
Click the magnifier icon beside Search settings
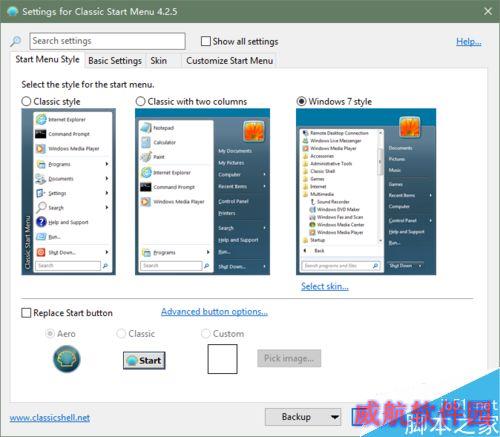pos(15,41)
